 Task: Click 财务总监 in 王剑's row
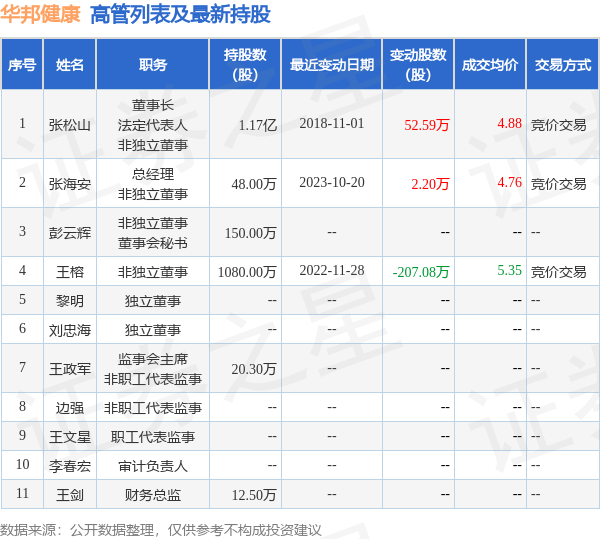point(153,495)
